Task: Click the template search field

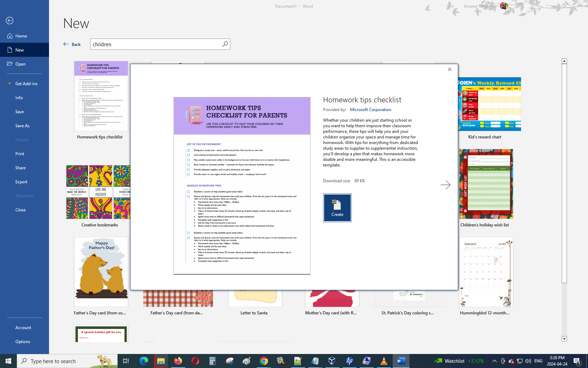Action: pos(156,44)
